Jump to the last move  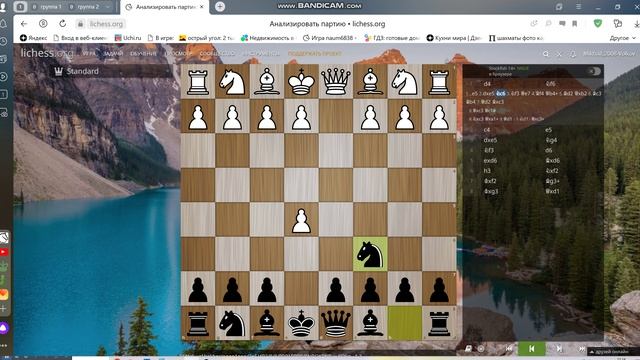[582, 349]
